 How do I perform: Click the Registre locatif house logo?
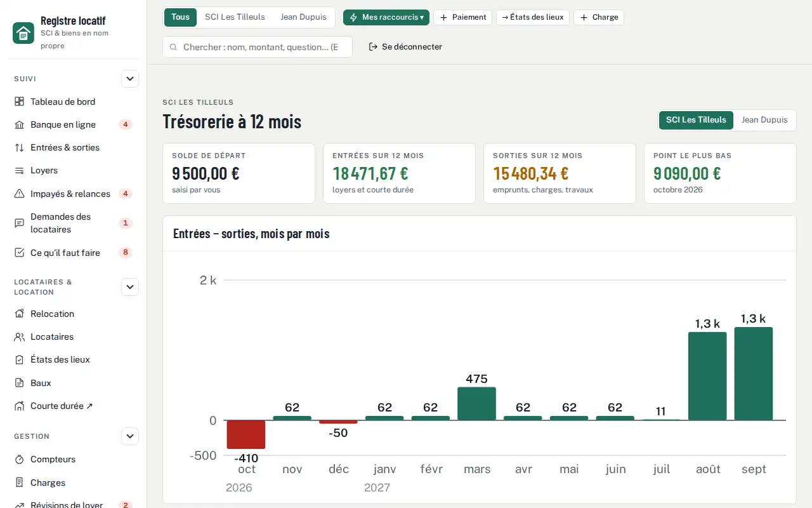[x=23, y=33]
